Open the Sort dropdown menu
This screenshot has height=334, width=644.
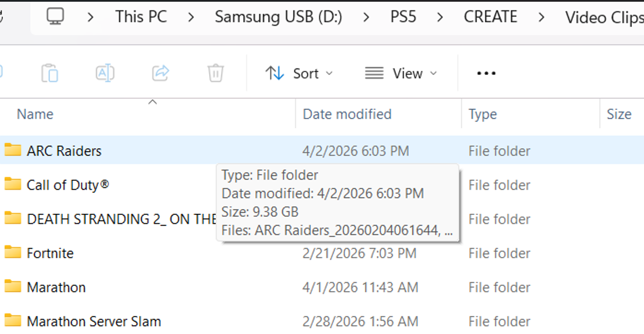point(299,74)
